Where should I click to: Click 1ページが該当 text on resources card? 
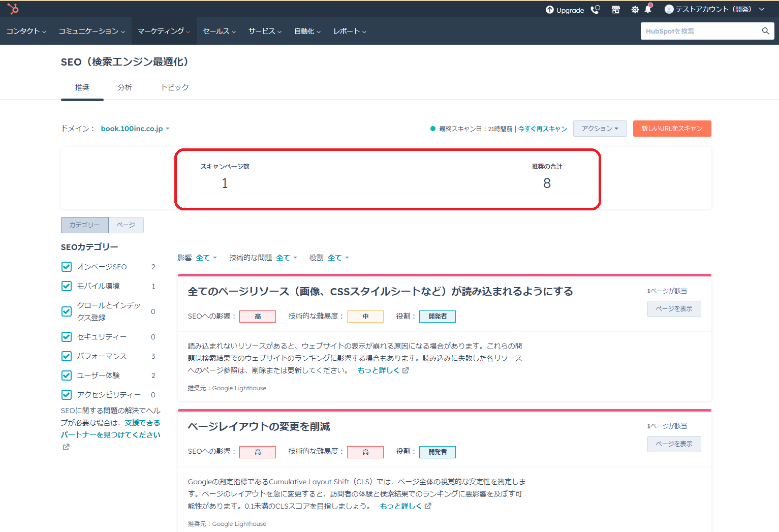(667, 291)
